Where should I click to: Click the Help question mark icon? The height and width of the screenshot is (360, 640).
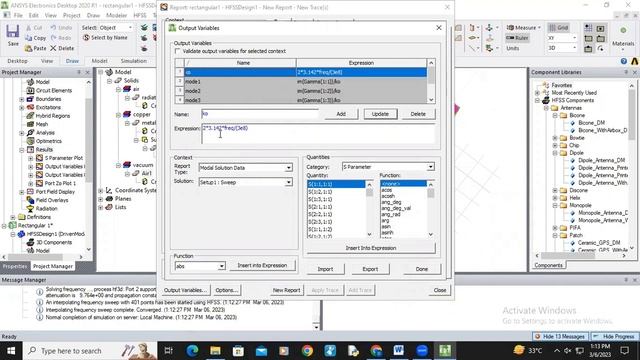coord(624,61)
